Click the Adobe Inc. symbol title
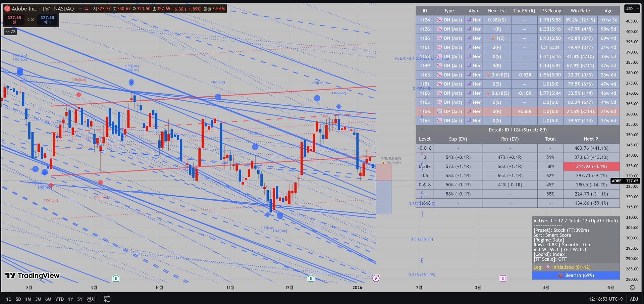Viewport: 644px width, 304px height. point(43,9)
